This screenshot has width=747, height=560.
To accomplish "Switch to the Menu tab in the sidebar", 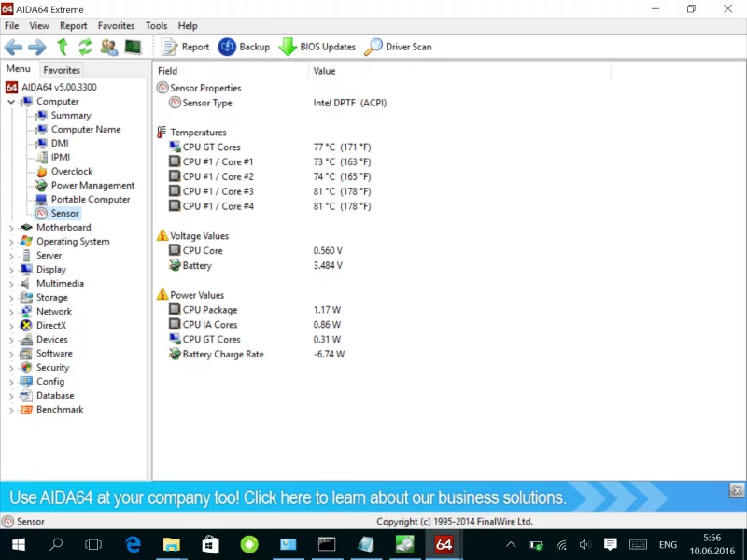I will tap(18, 69).
